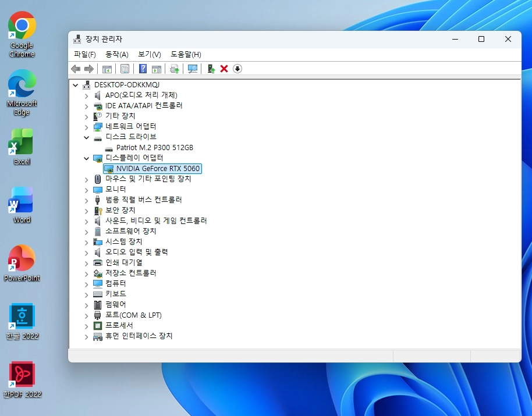Open the Excel desktop shortcut
Image resolution: width=532 pixels, height=416 pixels.
[22, 147]
